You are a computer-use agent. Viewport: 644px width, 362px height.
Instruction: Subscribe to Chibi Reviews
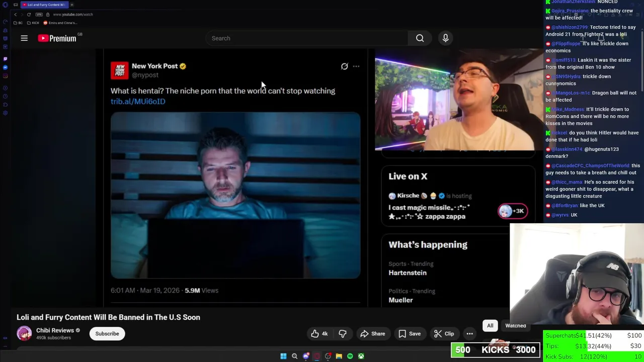(107, 334)
